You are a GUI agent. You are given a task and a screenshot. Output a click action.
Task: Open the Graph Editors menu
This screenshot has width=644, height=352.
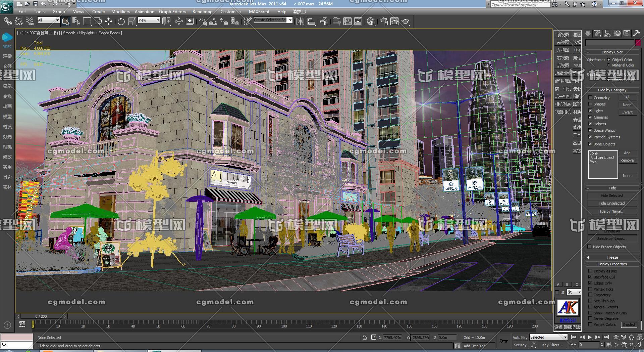point(172,11)
